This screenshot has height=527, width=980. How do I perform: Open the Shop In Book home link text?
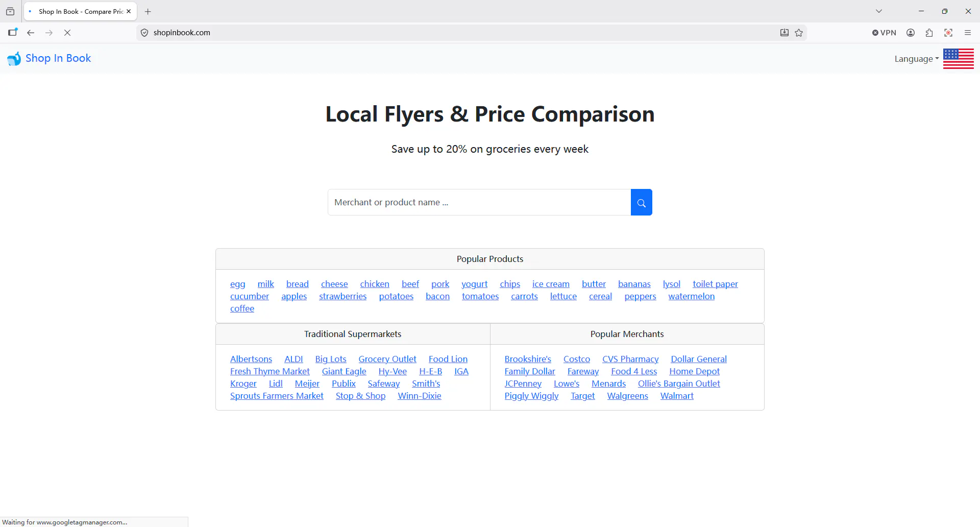click(x=58, y=58)
